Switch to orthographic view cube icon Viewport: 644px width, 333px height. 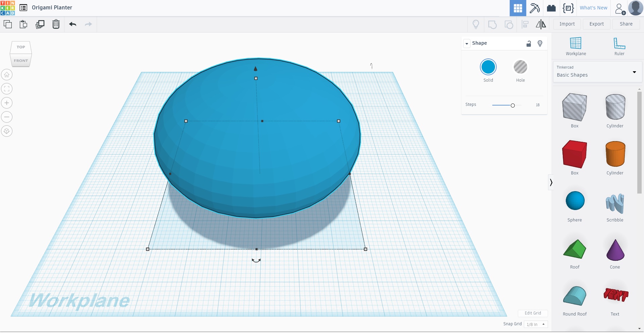tap(7, 131)
